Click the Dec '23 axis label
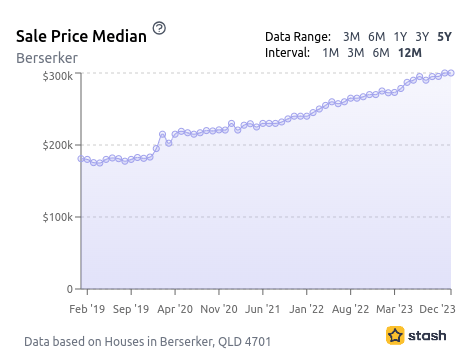 click(437, 309)
